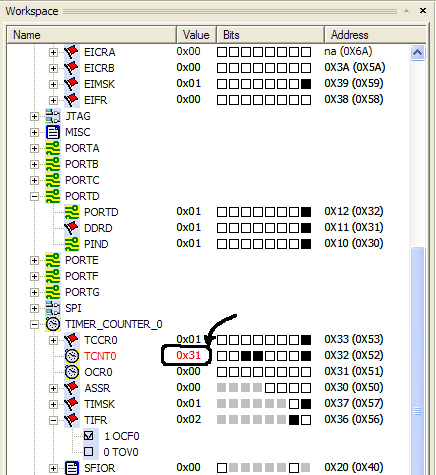This screenshot has height=475, width=436.
Task: Expand the TCCR0 register node
Action: 53,340
